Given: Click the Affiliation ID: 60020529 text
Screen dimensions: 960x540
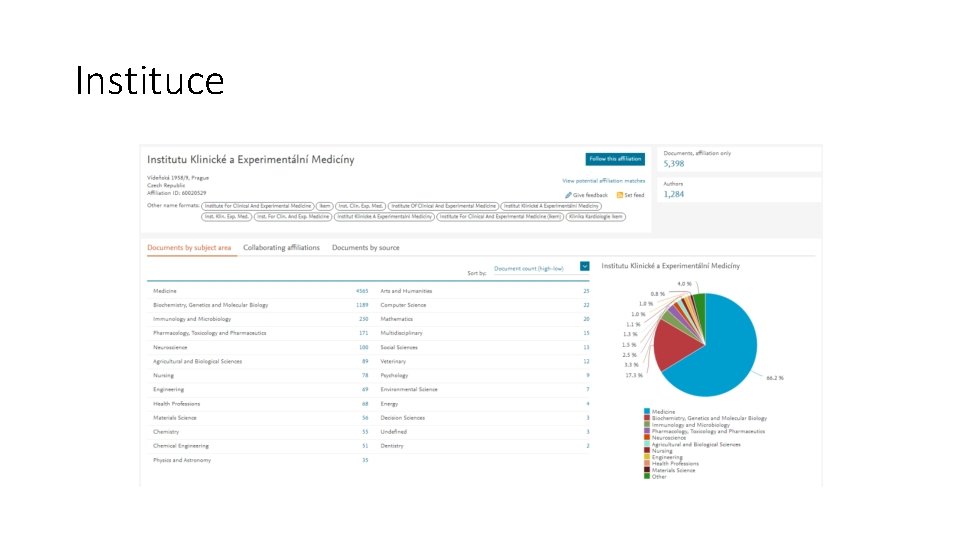Looking at the screenshot, I should 176,193.
